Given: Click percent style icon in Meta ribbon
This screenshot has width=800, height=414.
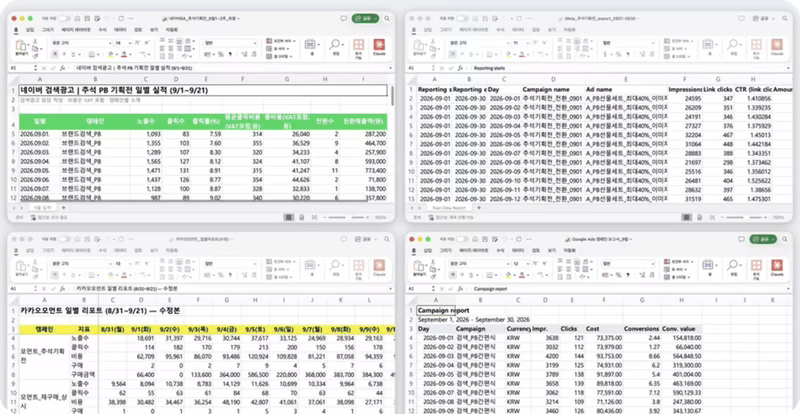Looking at the screenshot, I should [618, 54].
